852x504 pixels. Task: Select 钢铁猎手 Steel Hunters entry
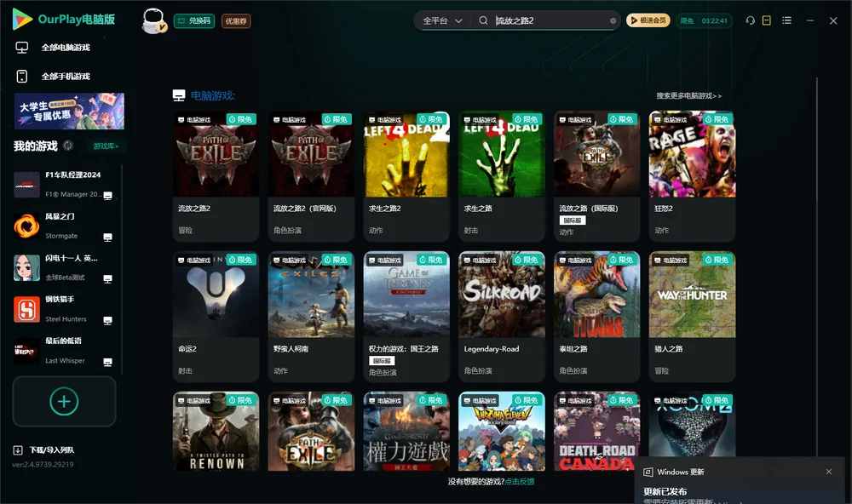click(x=64, y=309)
